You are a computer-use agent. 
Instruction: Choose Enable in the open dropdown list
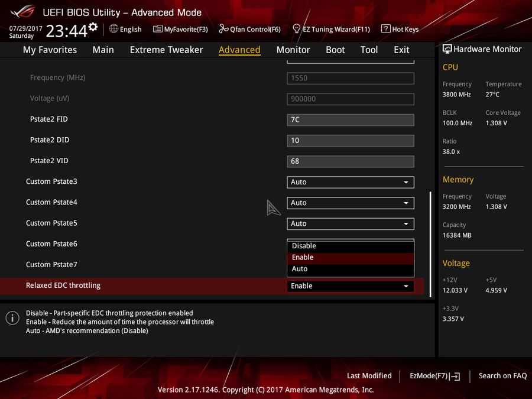(x=351, y=258)
